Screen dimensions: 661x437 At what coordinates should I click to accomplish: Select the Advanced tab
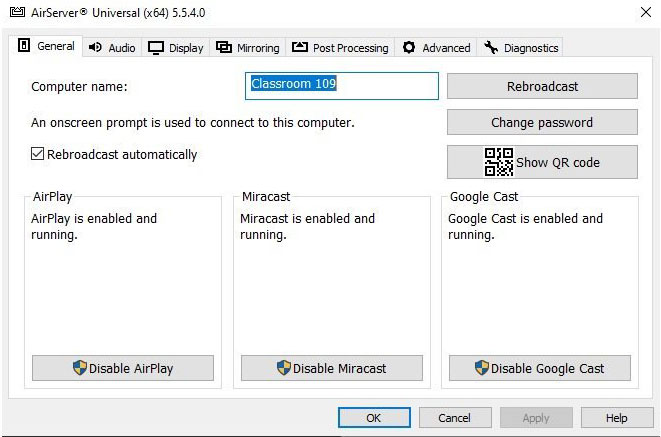click(436, 48)
